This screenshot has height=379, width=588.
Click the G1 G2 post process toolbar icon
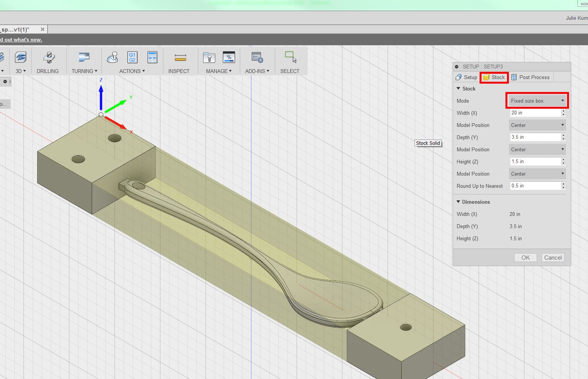[132, 57]
